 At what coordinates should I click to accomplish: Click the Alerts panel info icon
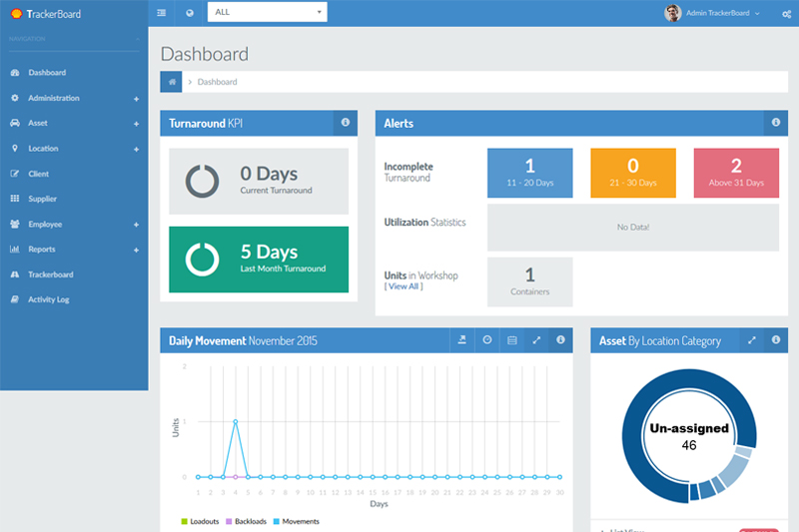pos(775,123)
